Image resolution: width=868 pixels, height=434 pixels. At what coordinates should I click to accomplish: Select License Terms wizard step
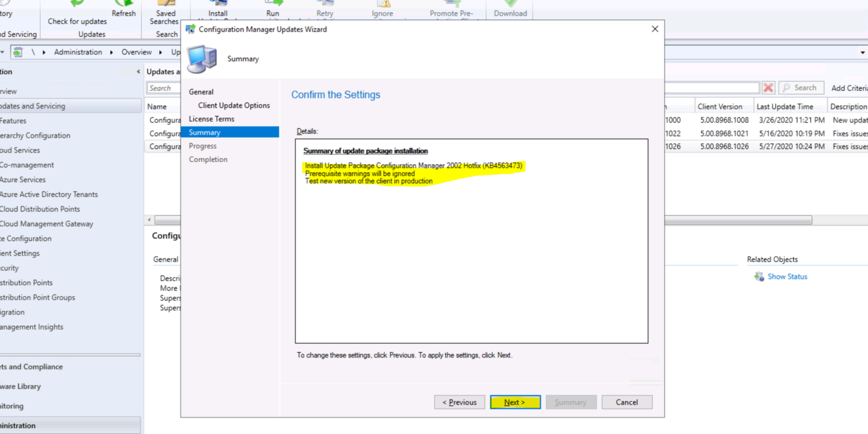pos(211,119)
